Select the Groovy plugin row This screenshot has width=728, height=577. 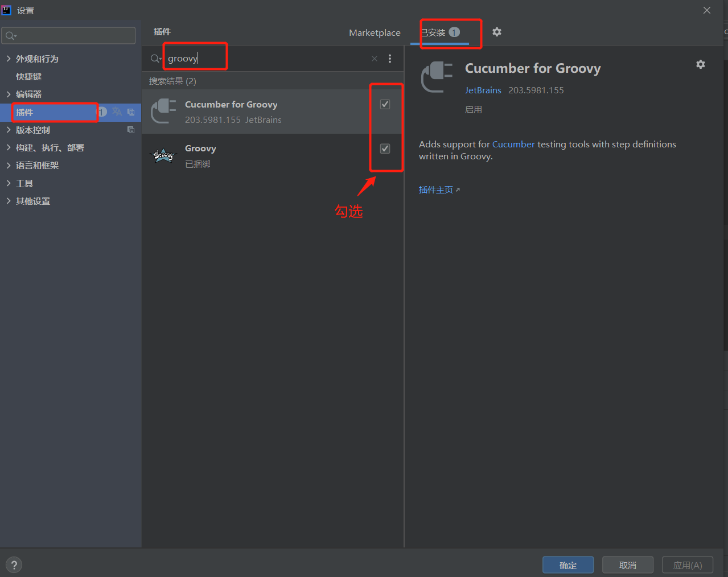[x=273, y=156]
